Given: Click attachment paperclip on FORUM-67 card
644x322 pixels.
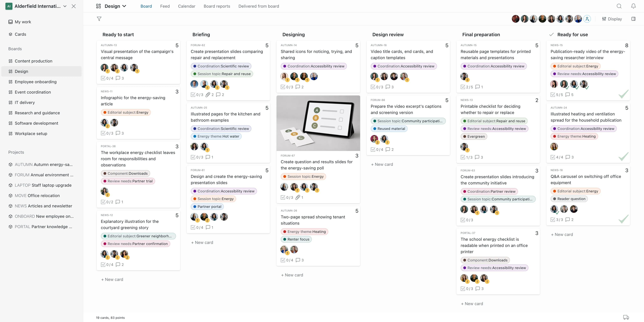Looking at the screenshot, I should click(x=297, y=197).
